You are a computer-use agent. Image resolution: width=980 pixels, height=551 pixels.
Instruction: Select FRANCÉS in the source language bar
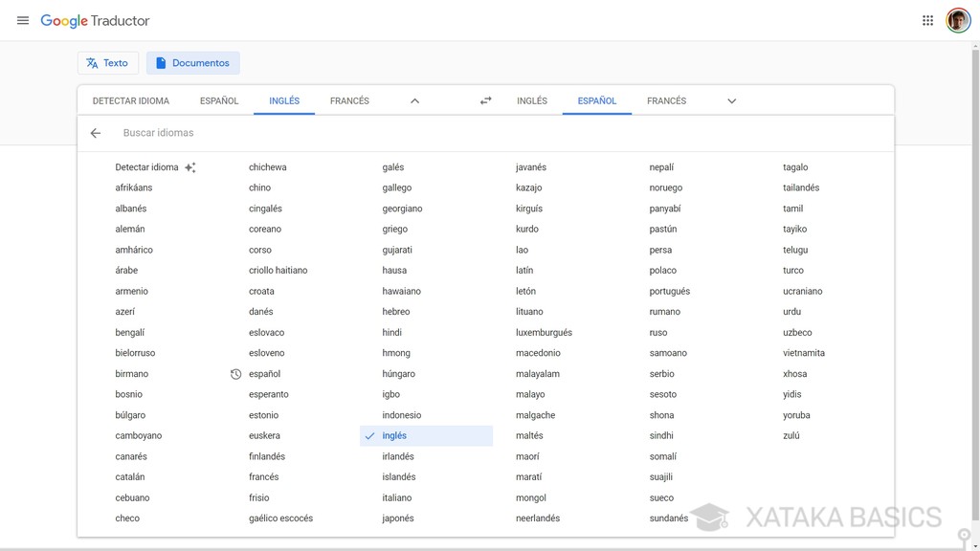click(349, 99)
